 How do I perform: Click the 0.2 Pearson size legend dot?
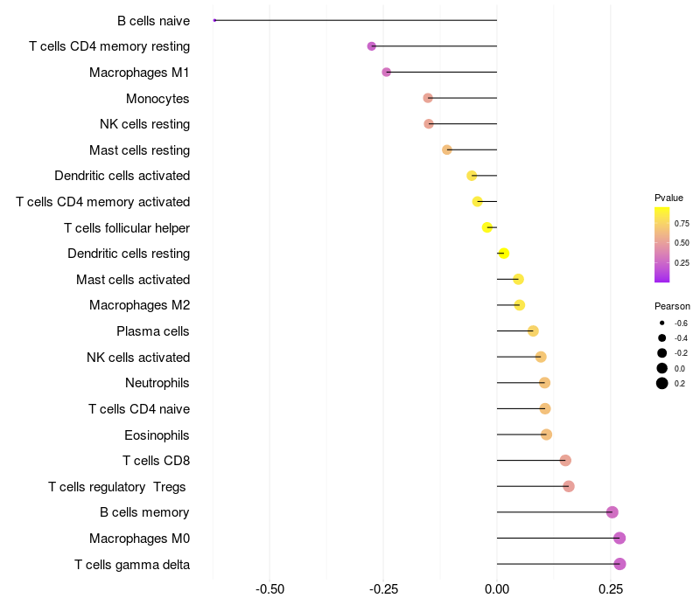tap(661, 383)
